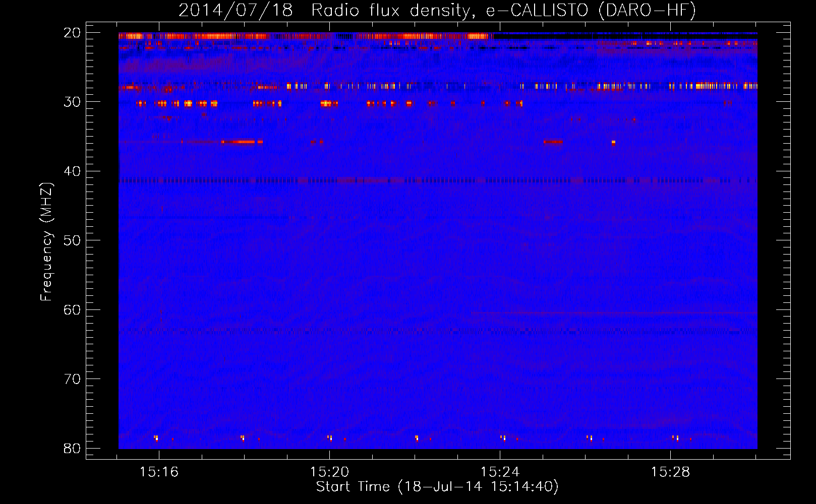
Task: Click the 20 frequency tick label
Action: click(x=72, y=33)
